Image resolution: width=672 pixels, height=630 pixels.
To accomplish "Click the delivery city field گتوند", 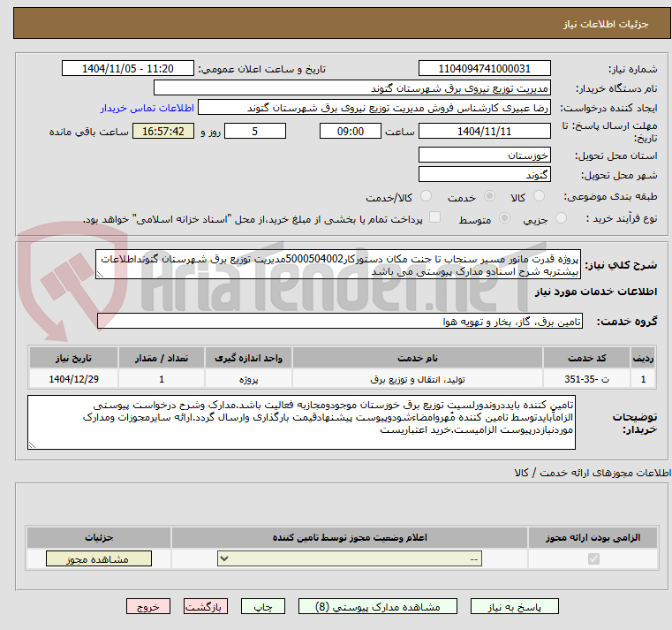I will click(484, 175).
